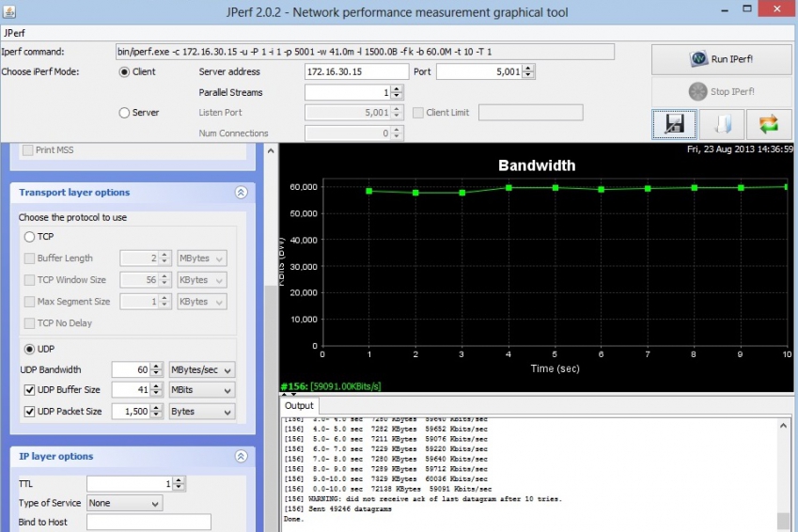Click the Port spinner arrows
This screenshot has height=532, width=798.
[x=529, y=71]
